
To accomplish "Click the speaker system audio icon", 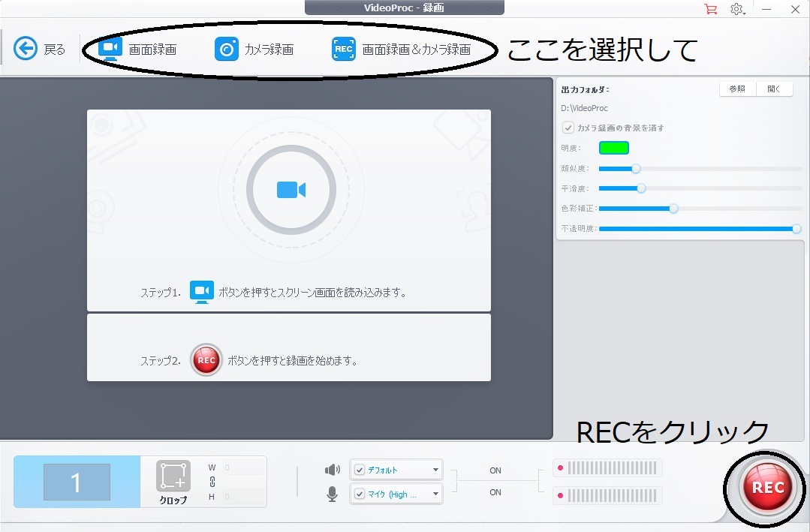I will coord(332,470).
